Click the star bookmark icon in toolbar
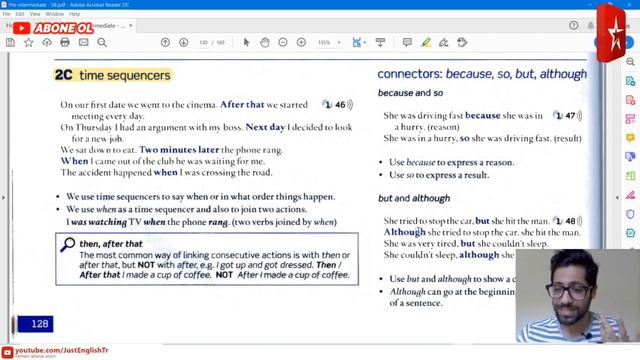The width and height of the screenshot is (640, 360). coord(29,42)
